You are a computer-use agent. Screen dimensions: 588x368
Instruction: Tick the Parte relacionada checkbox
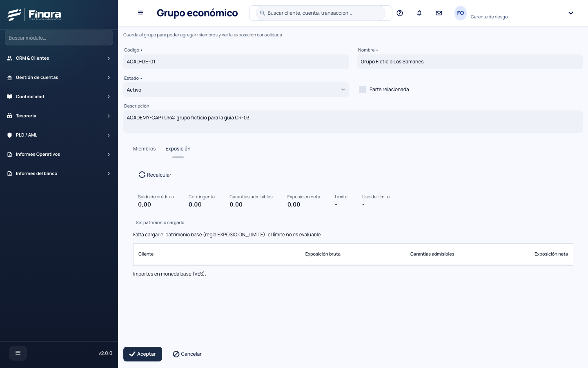[x=362, y=90]
